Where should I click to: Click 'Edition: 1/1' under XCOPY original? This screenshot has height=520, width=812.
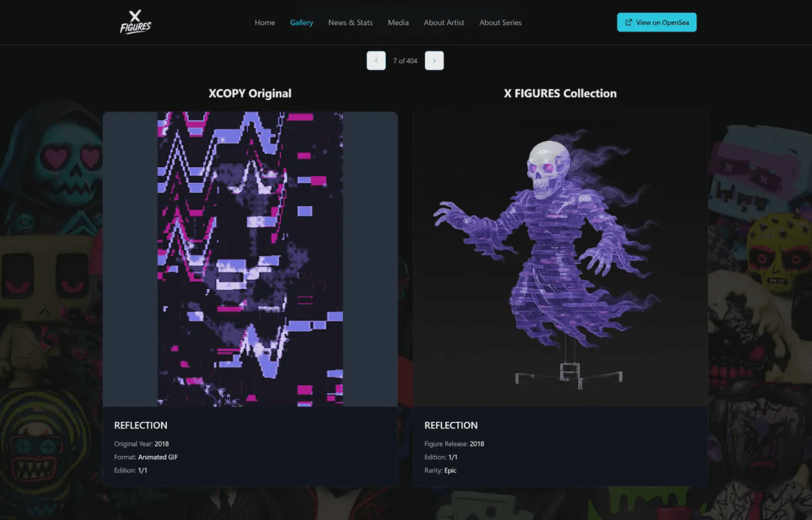(131, 470)
